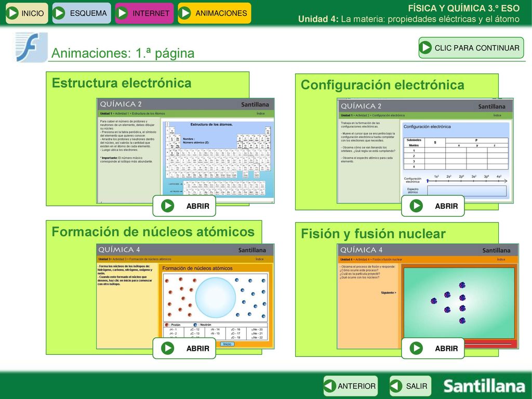This screenshot has width=532, height=399.
Task: Open Formación de núcleos atómicos with ABRIR
Action: 184,348
